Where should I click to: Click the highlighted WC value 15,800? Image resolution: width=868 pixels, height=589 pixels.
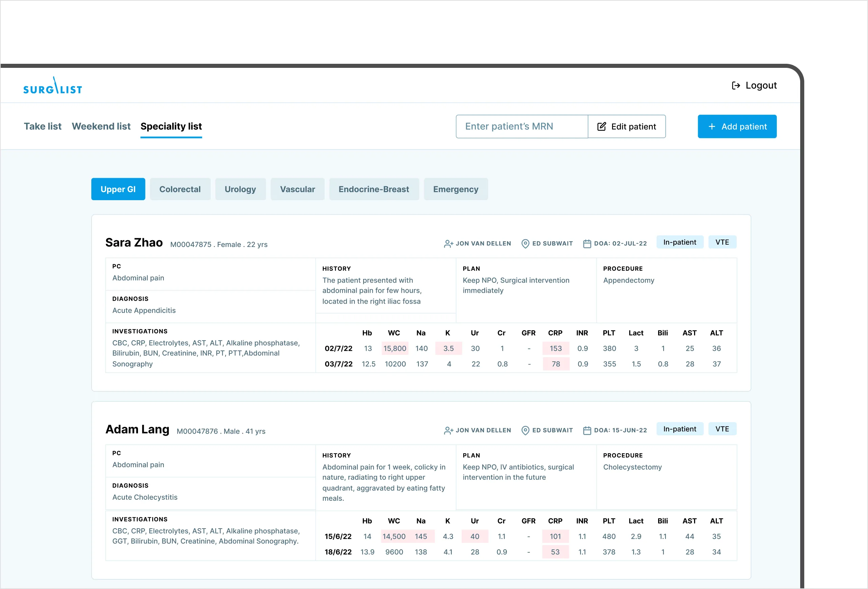[395, 348]
